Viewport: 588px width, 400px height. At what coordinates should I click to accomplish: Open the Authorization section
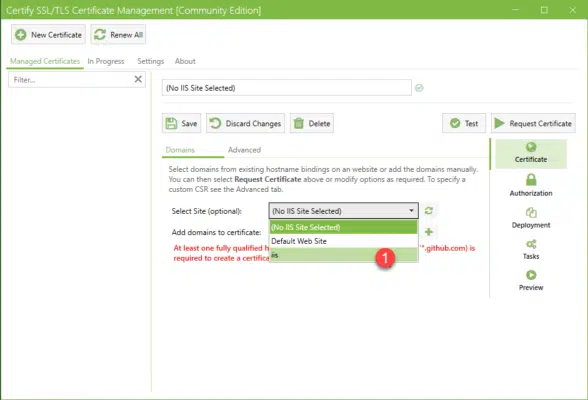(x=531, y=186)
